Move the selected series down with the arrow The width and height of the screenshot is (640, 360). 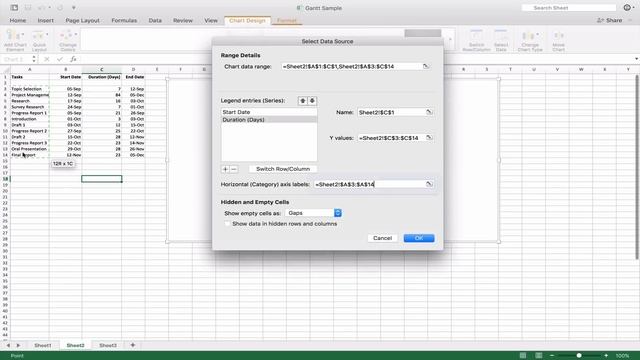(x=312, y=101)
